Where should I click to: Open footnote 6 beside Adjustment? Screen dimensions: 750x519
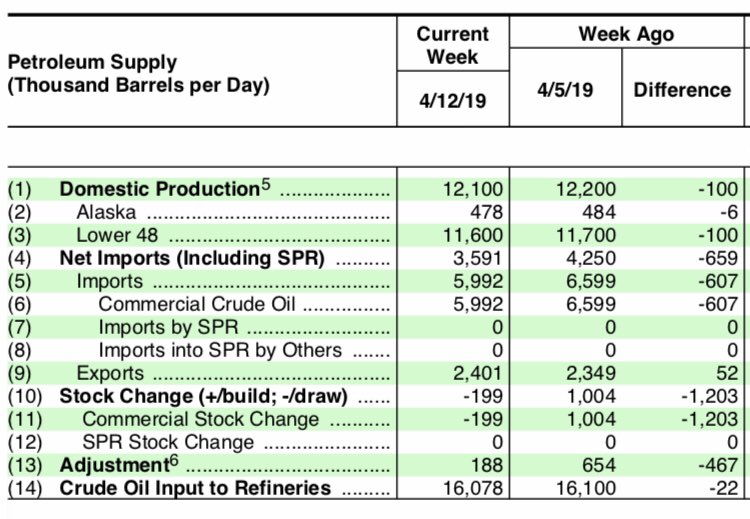(170, 461)
